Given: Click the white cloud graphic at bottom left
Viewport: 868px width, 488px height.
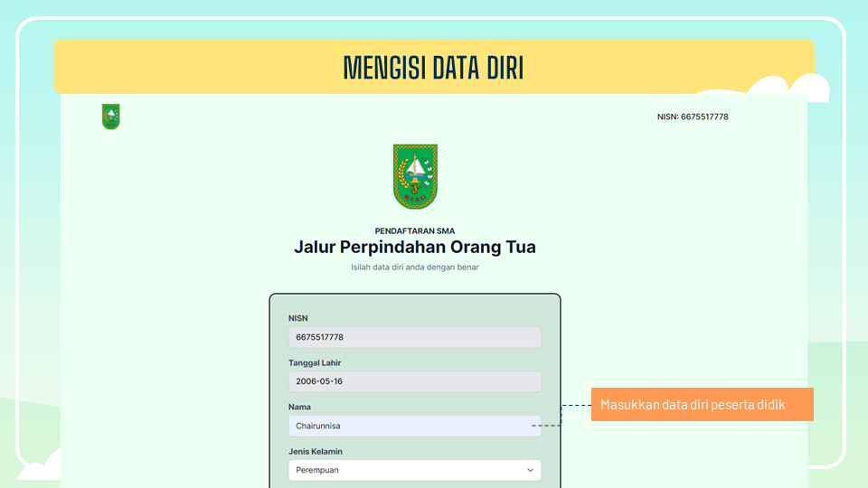Looking at the screenshot, I should click(x=41, y=471).
